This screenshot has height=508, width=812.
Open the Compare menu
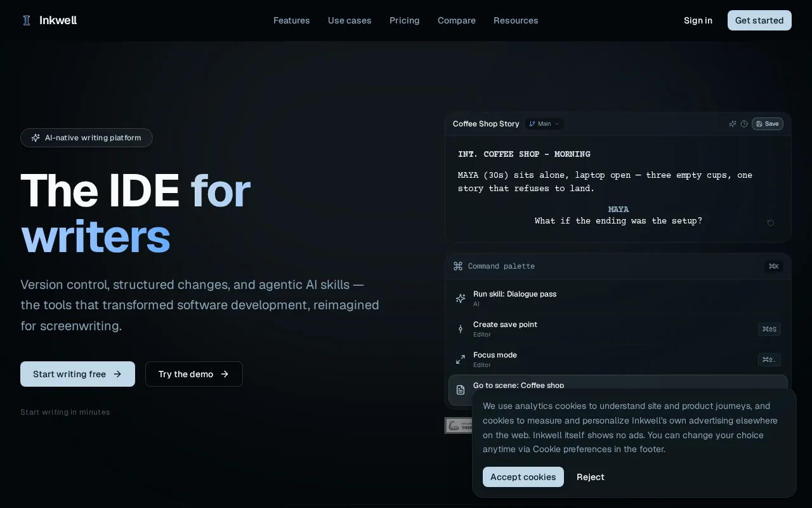pos(457,20)
